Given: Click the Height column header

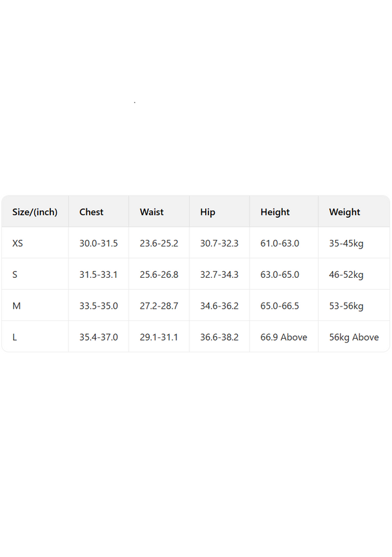Looking at the screenshot, I should click(275, 212).
